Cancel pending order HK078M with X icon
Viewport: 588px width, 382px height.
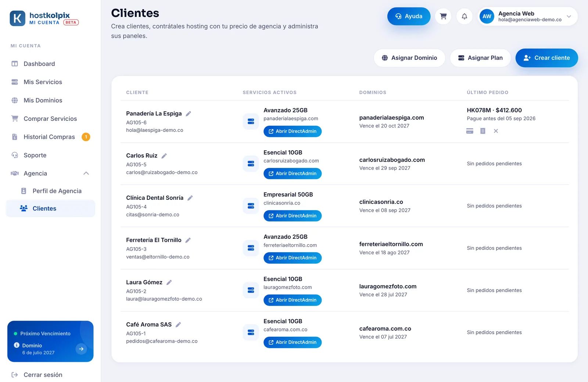(x=496, y=131)
